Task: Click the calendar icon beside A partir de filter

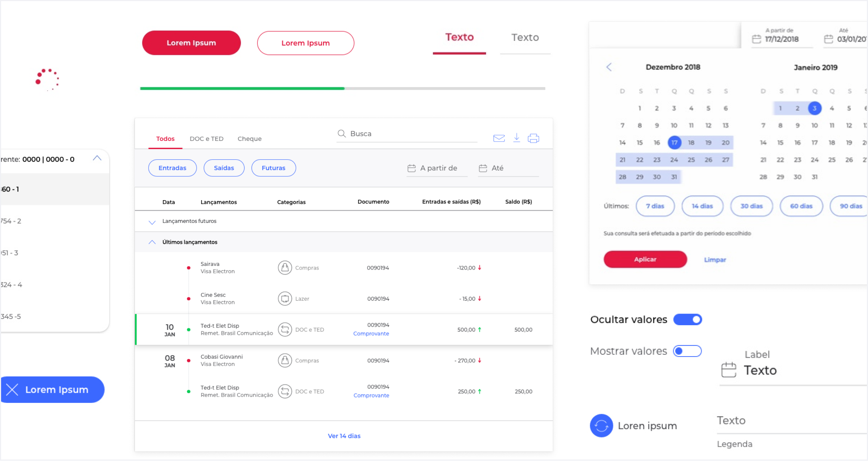Action: tap(412, 168)
